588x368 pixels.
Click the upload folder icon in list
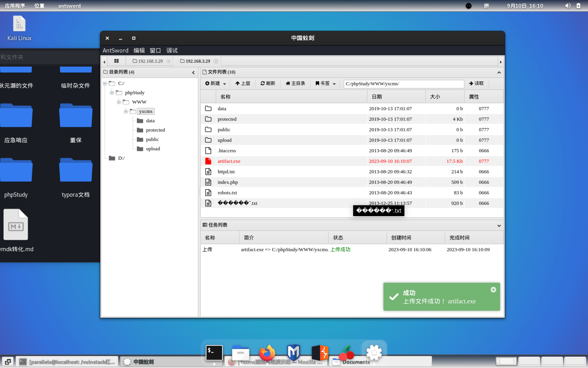click(x=208, y=140)
